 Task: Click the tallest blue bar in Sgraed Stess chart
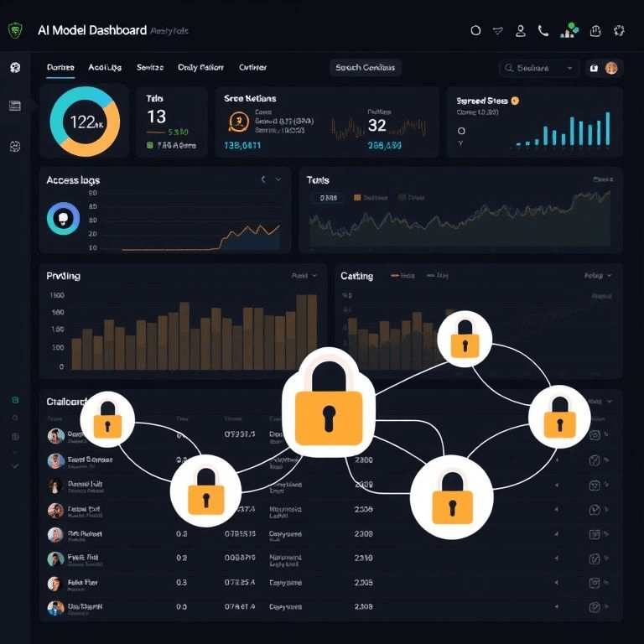point(607,128)
